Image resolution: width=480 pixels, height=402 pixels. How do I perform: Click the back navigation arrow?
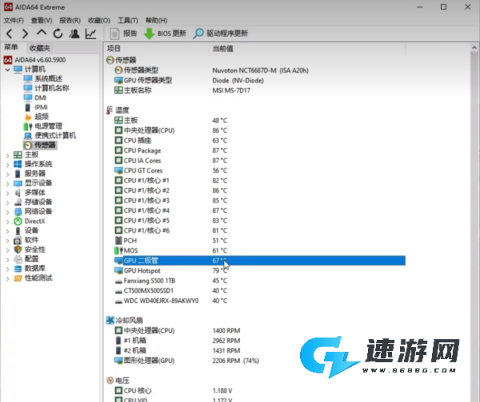[9, 33]
